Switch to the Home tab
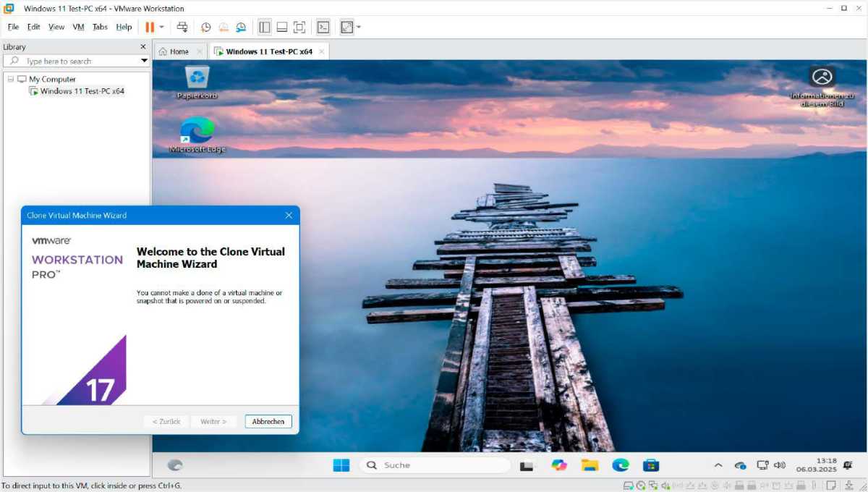Viewport: 868px width, 492px height. (x=178, y=51)
